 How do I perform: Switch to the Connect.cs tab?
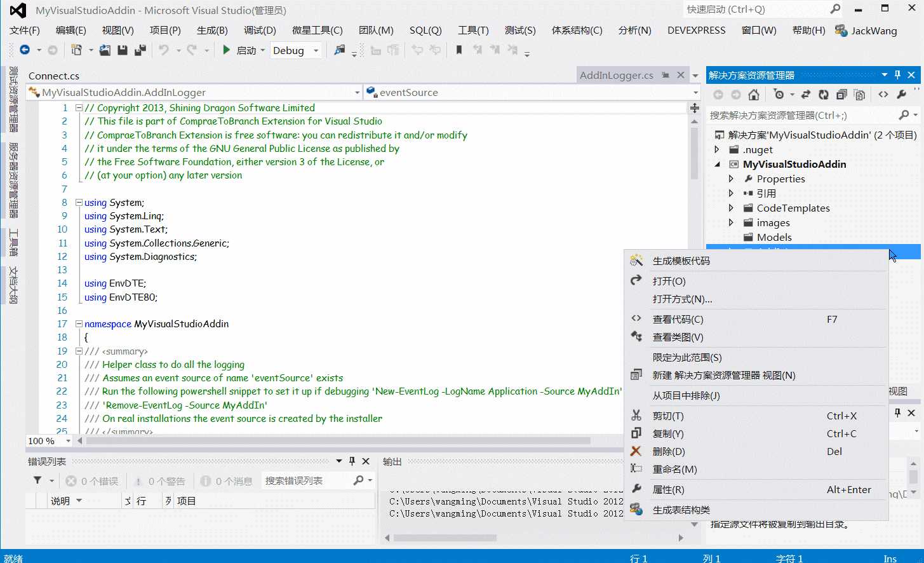[x=54, y=76]
